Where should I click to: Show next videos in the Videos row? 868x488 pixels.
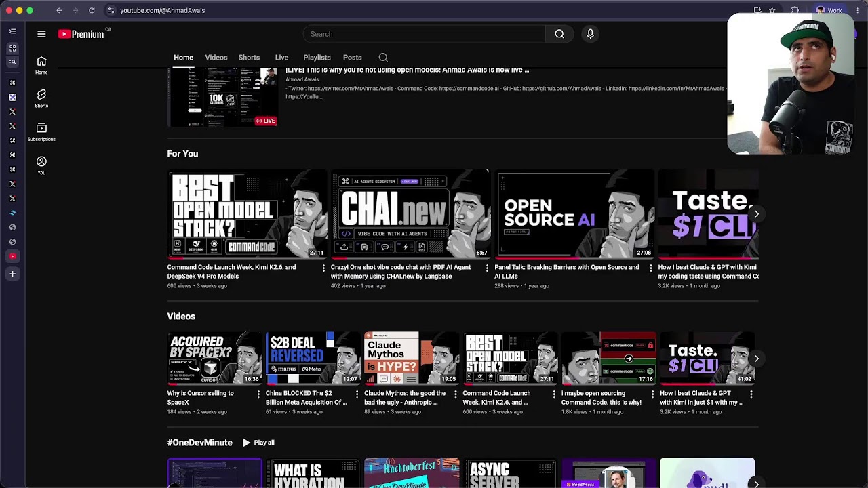point(756,359)
